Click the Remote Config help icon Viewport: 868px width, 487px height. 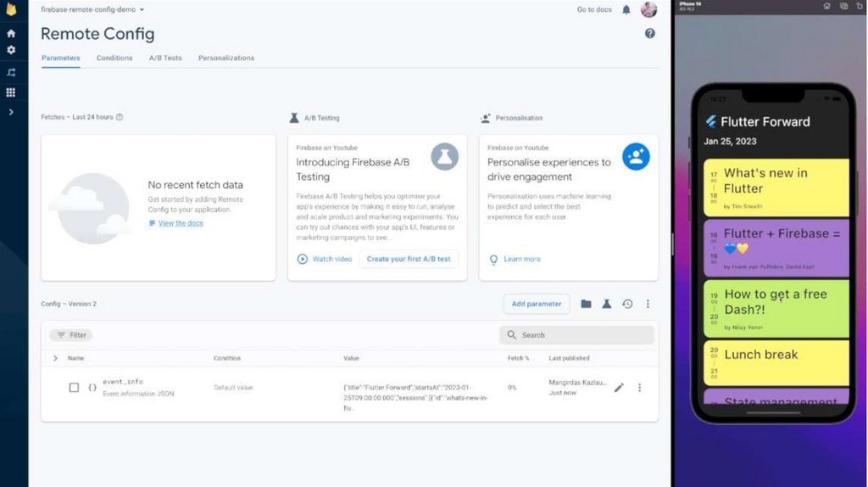click(650, 33)
